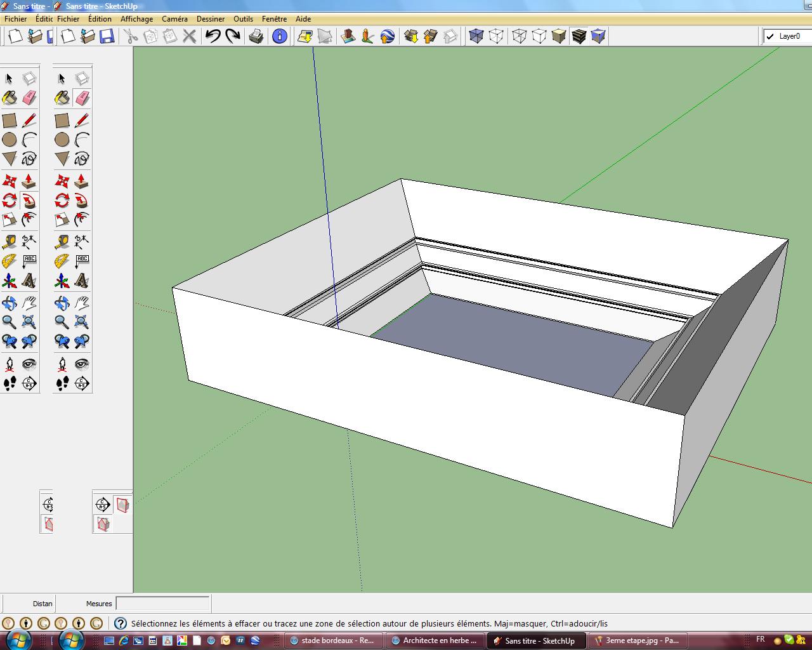
Task: Open Model Info via the blue info icon
Action: tap(280, 36)
